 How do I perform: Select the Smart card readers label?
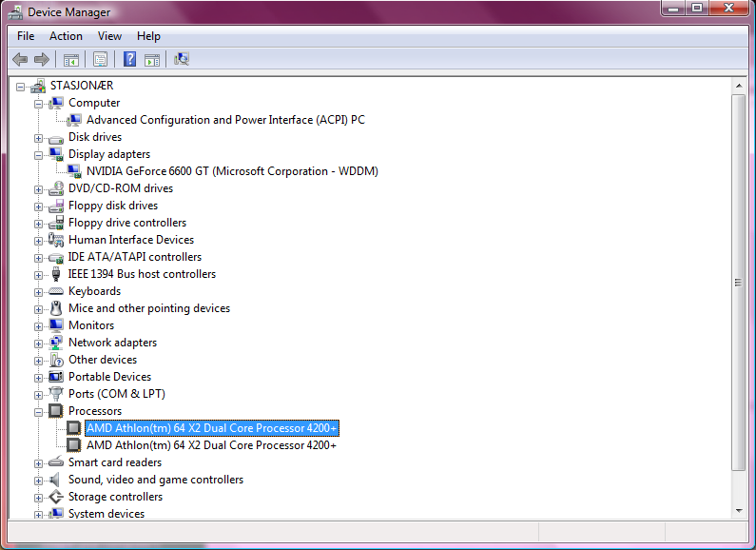coord(115,462)
